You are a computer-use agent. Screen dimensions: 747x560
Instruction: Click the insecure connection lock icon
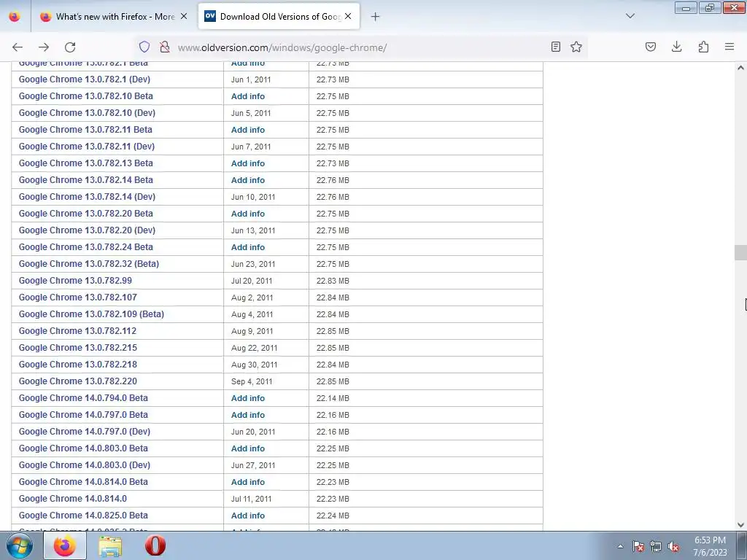click(x=165, y=47)
